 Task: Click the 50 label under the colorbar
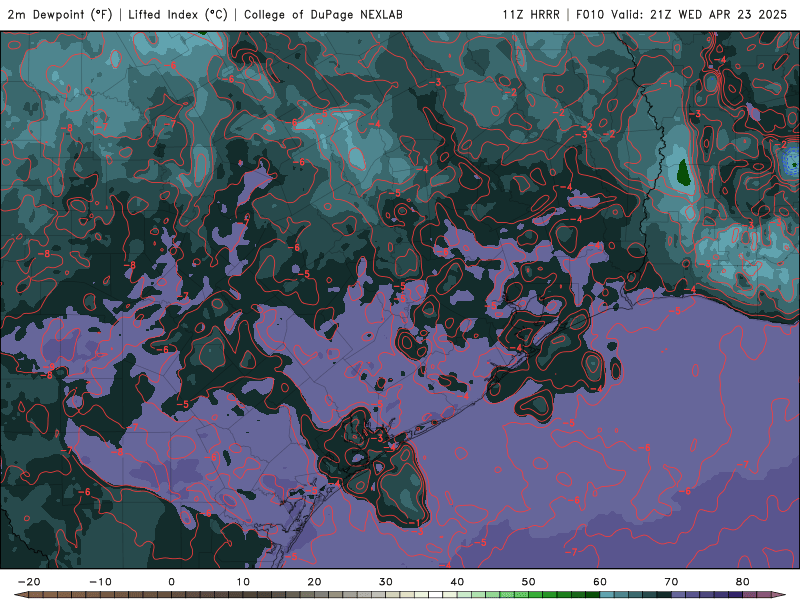tap(529, 582)
